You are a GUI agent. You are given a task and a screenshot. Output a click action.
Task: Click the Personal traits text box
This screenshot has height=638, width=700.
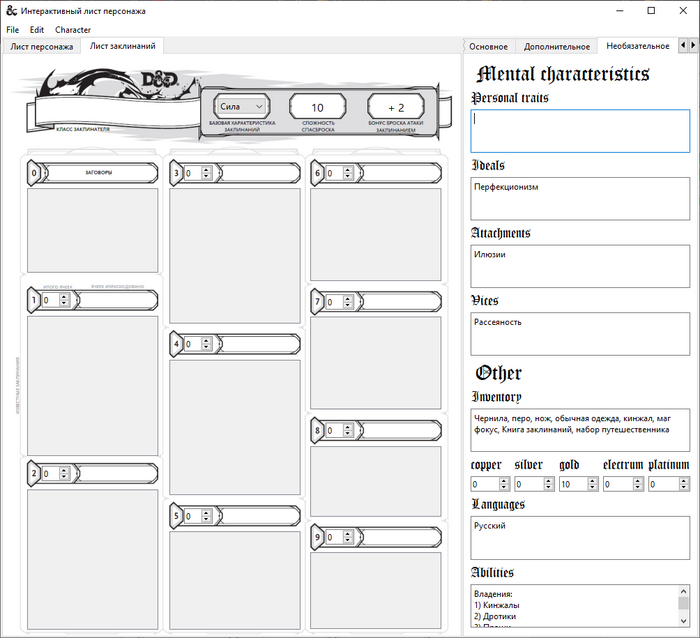click(x=580, y=131)
